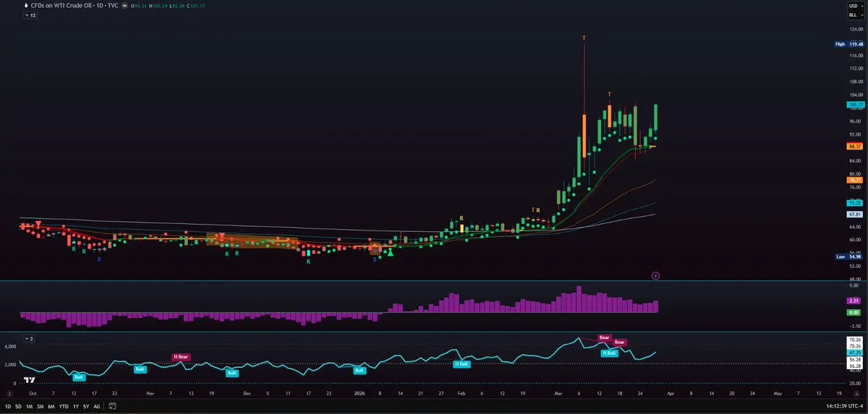The width and height of the screenshot is (868, 414).
Task: Select the 1Y time range
Action: click(75, 407)
